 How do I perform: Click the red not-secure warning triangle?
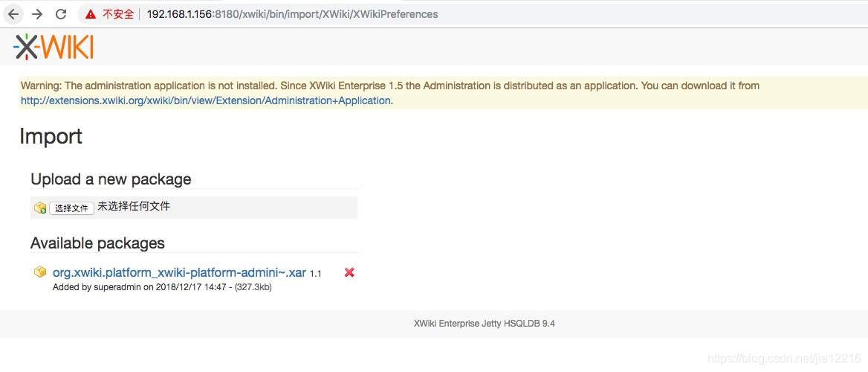point(91,14)
